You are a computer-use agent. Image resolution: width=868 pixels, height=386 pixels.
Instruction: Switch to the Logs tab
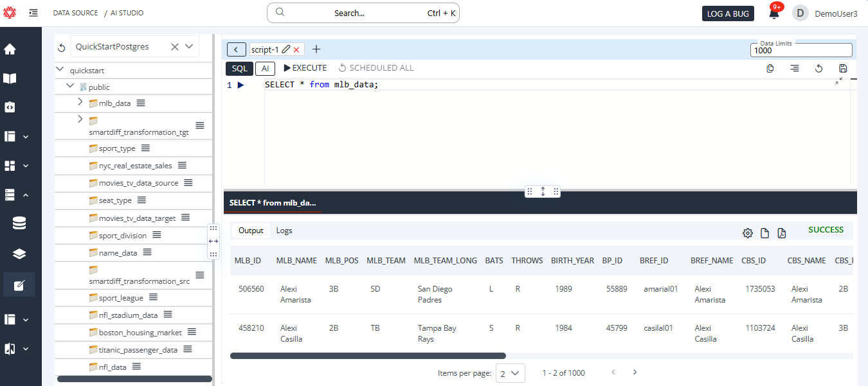coord(284,231)
